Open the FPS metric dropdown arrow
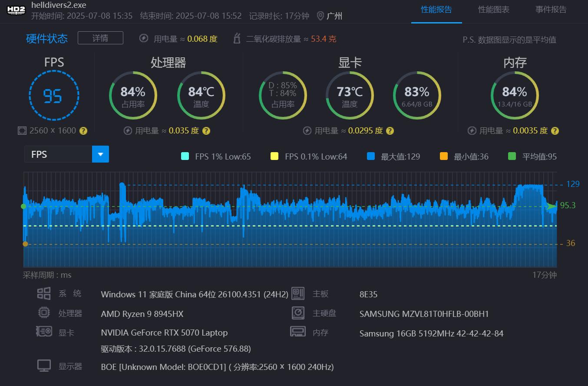The image size is (588, 386). 100,154
